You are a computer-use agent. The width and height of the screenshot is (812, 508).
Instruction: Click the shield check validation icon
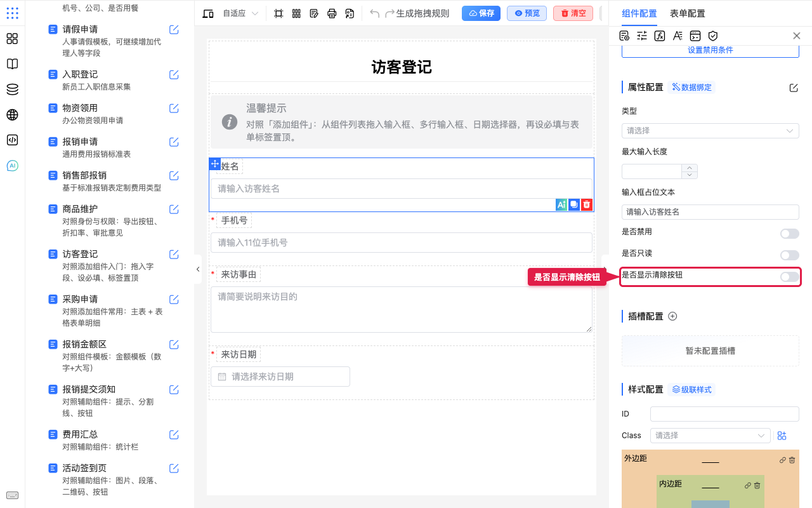(x=713, y=36)
